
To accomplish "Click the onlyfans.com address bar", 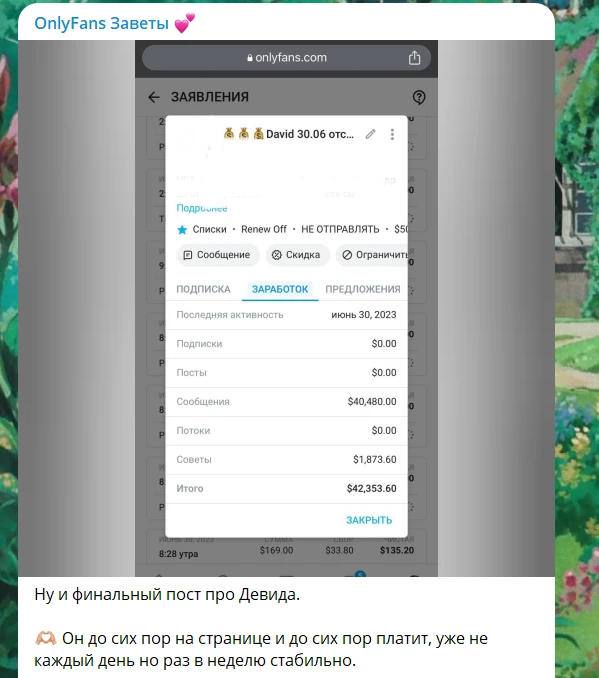I will pyautogui.click(x=286, y=58).
